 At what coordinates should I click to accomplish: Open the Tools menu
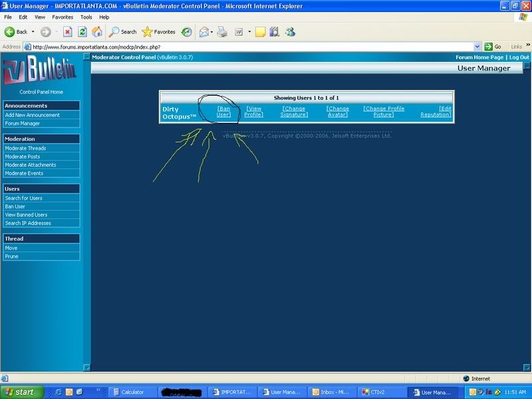click(x=86, y=17)
